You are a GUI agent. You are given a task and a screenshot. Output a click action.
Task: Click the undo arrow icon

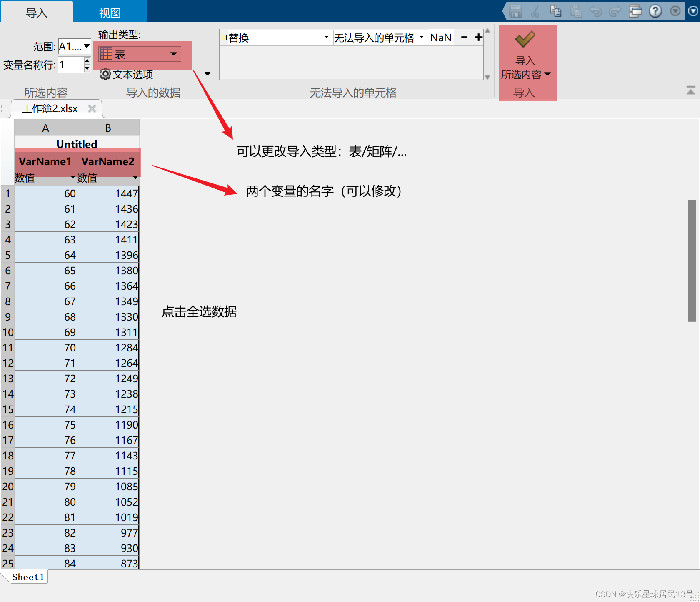(596, 11)
